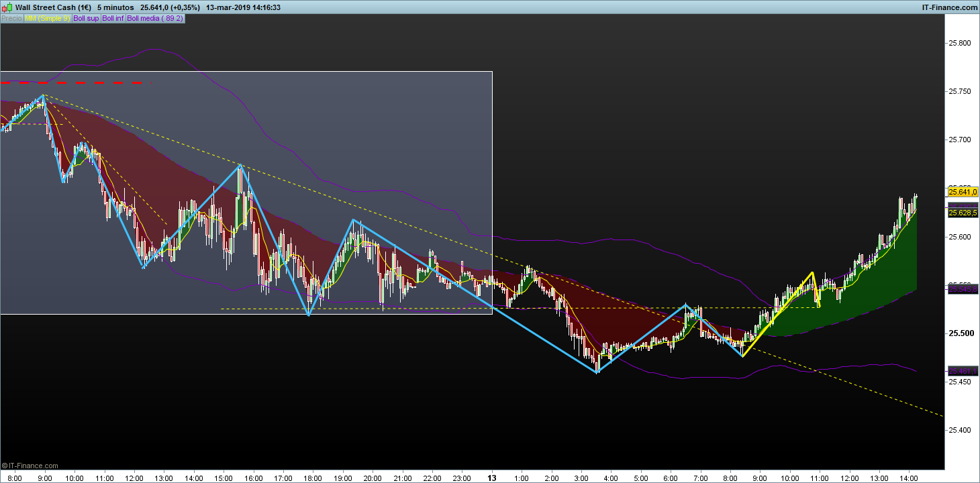This screenshot has height=483, width=980.
Task: Click the 25.600 price axis label
Action: [960, 237]
